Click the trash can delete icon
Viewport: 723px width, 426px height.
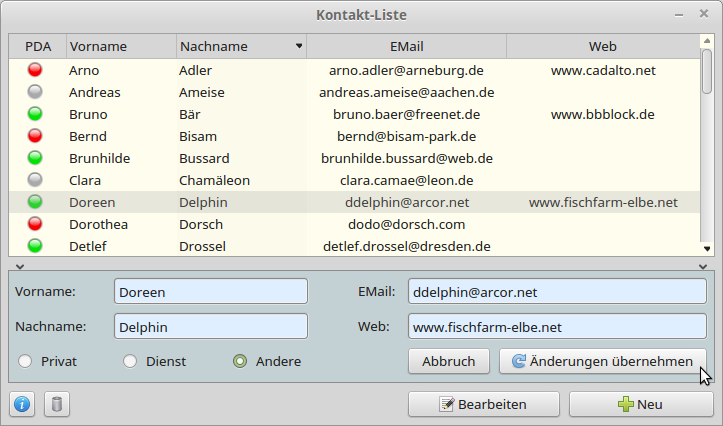click(57, 404)
